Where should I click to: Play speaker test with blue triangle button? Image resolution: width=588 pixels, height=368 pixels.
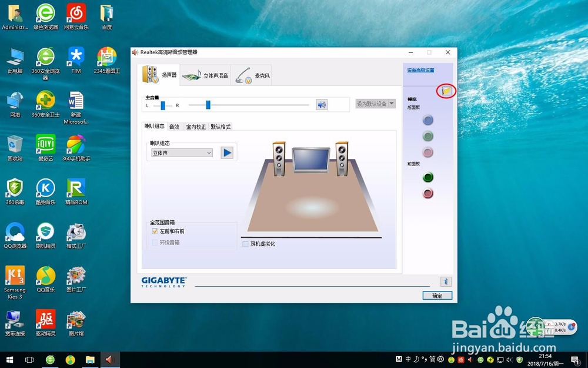pos(227,152)
